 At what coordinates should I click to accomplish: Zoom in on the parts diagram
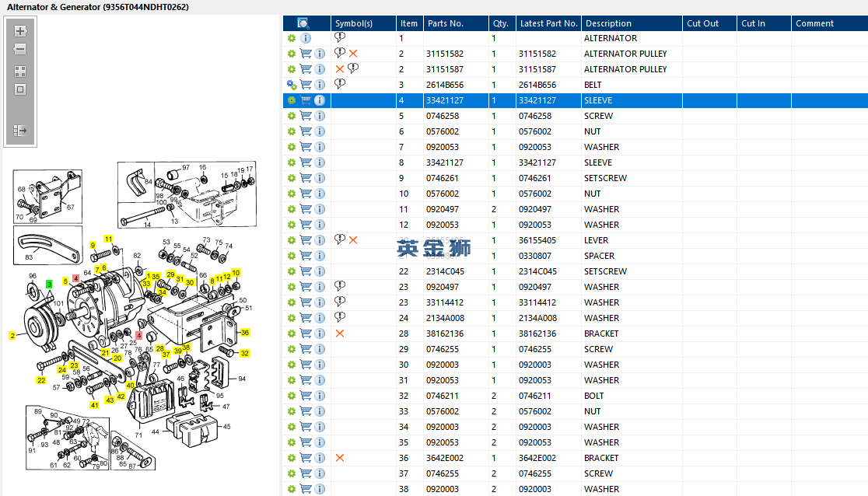point(20,31)
